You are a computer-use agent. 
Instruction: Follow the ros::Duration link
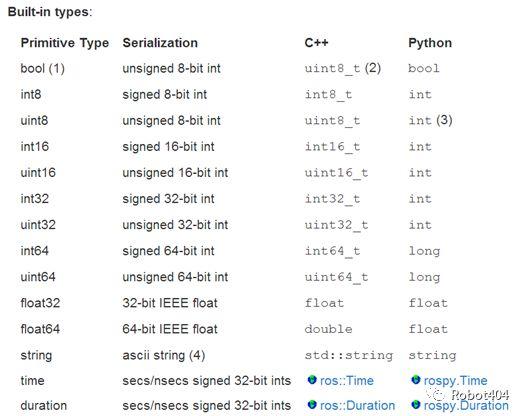[x=357, y=405]
